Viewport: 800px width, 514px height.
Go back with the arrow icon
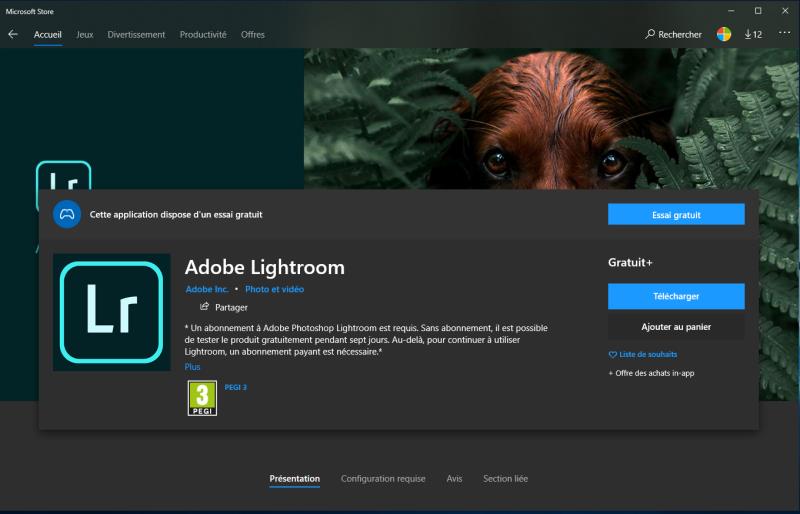(x=13, y=34)
